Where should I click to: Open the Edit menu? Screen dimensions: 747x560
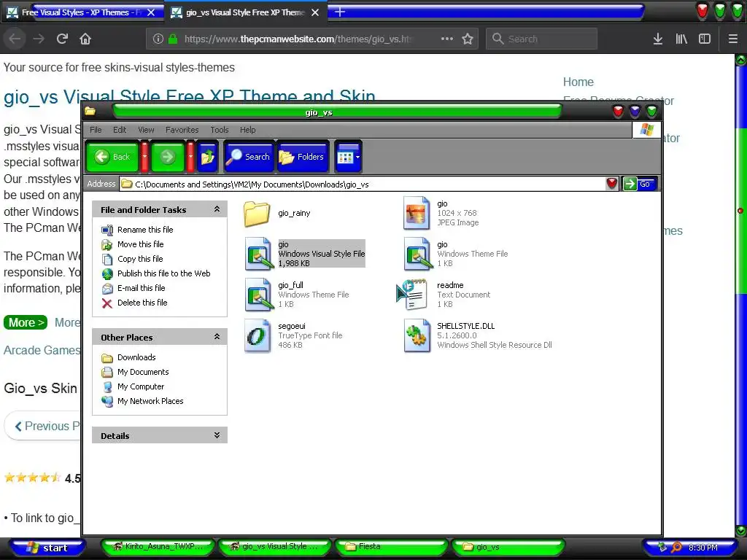120,130
